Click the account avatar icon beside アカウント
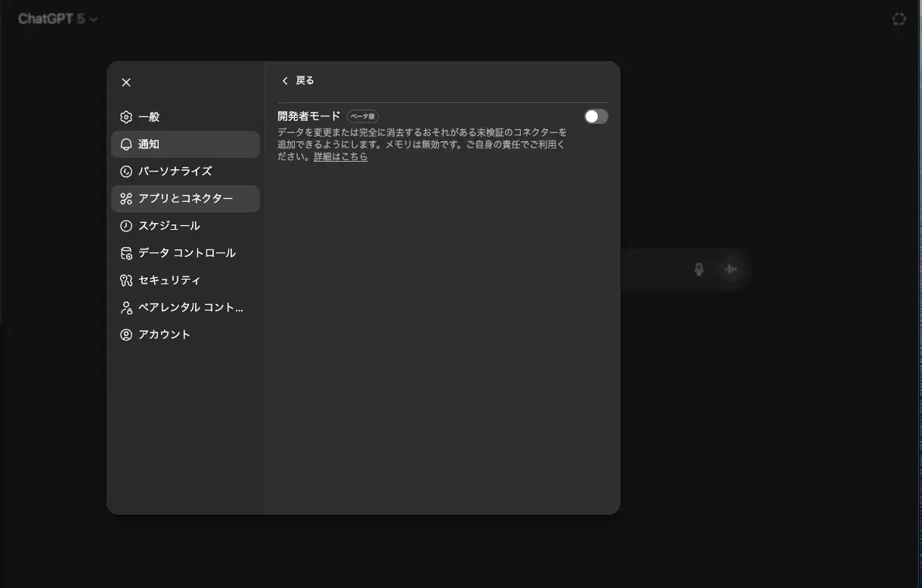The width and height of the screenshot is (922, 588). (x=126, y=335)
